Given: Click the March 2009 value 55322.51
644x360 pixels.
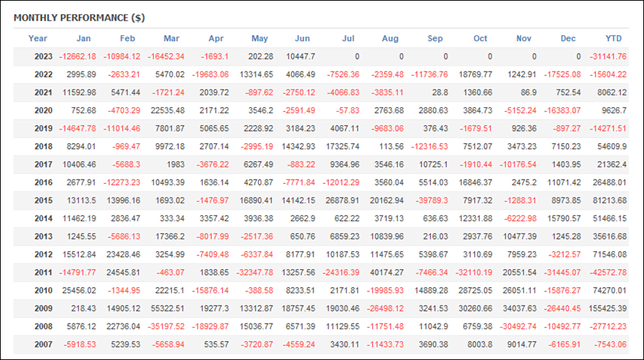Looking at the screenshot, I should point(167,308).
